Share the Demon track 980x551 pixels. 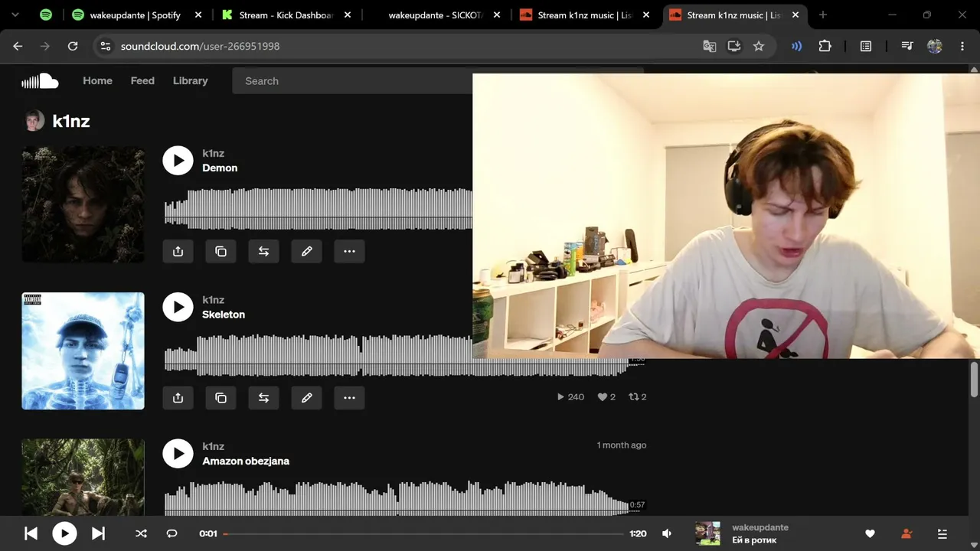click(x=178, y=251)
